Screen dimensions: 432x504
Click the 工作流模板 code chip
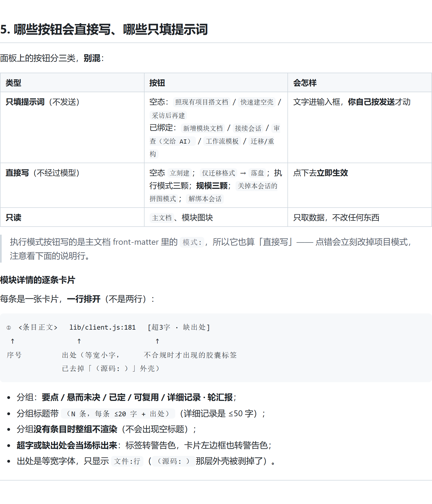pyautogui.click(x=222, y=141)
